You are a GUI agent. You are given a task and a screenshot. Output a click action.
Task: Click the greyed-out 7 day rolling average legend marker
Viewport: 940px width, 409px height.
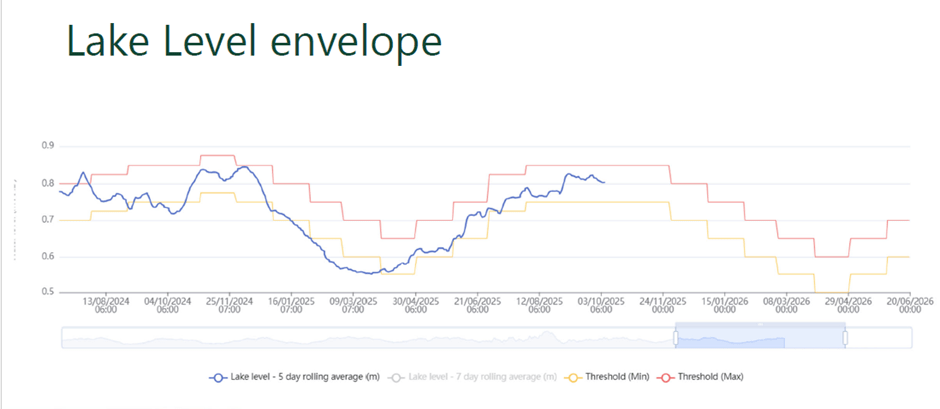tap(399, 377)
